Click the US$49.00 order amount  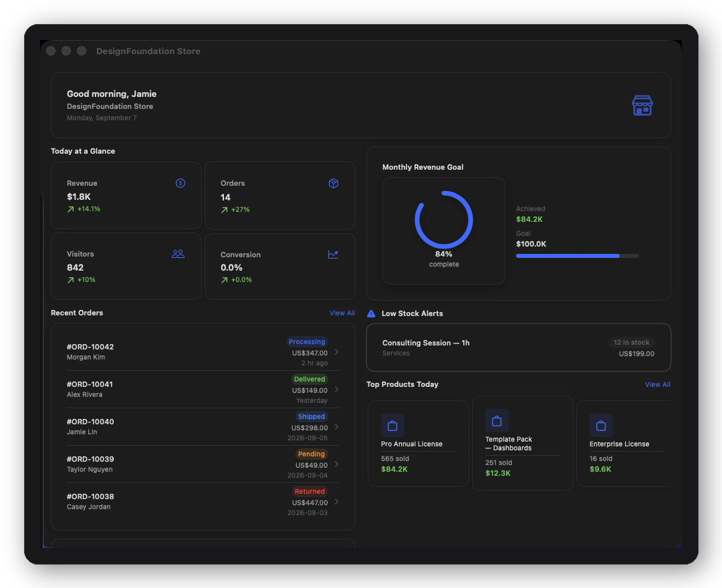coord(312,465)
